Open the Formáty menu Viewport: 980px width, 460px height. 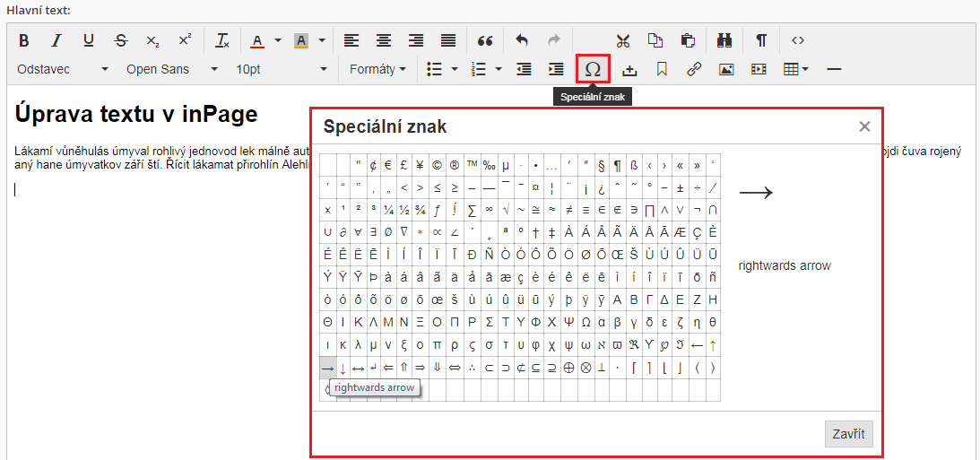pyautogui.click(x=377, y=69)
